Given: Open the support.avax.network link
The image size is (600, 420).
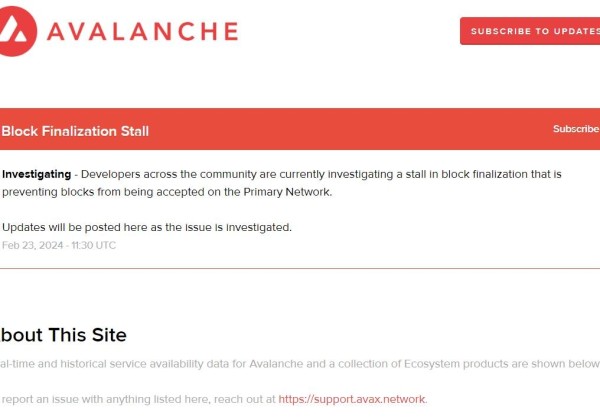Looking at the screenshot, I should (x=352, y=399).
